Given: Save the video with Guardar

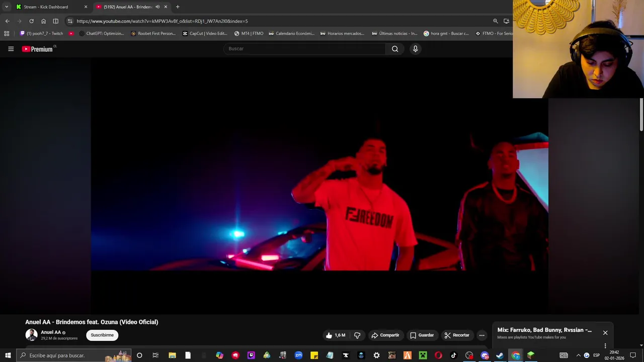Looking at the screenshot, I should pos(422,335).
